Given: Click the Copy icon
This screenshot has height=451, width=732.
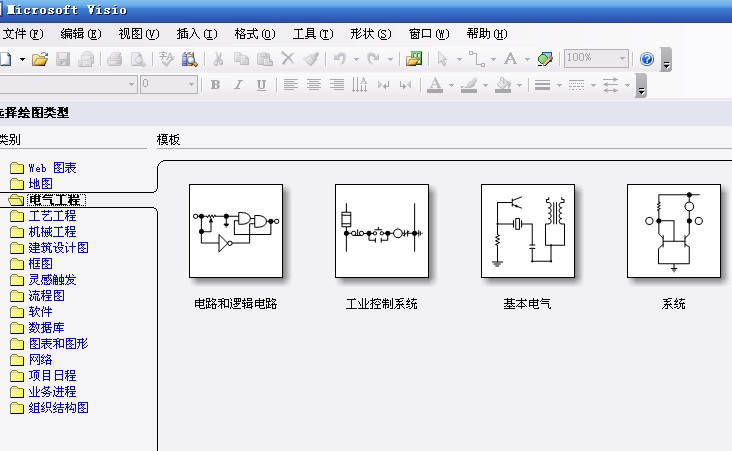Looking at the screenshot, I should (x=241, y=59).
